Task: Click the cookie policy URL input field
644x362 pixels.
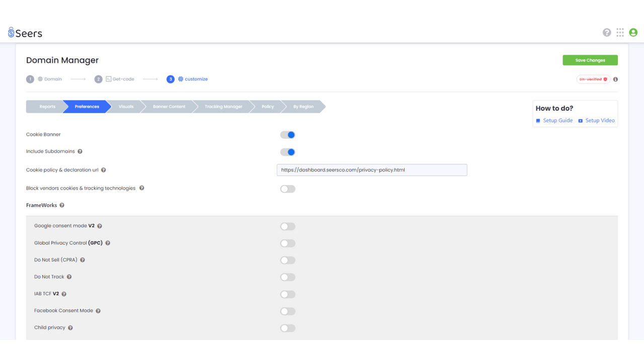Action: coord(371,169)
